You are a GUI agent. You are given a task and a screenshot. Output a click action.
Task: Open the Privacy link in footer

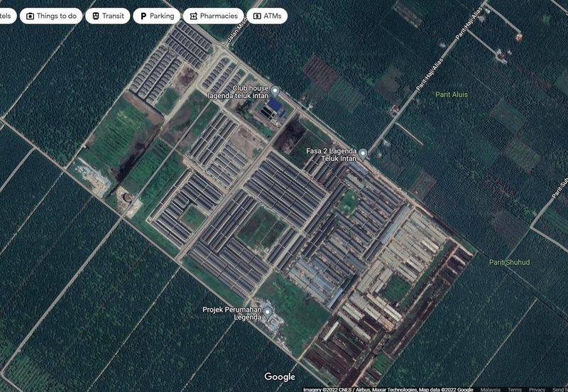[x=537, y=389]
